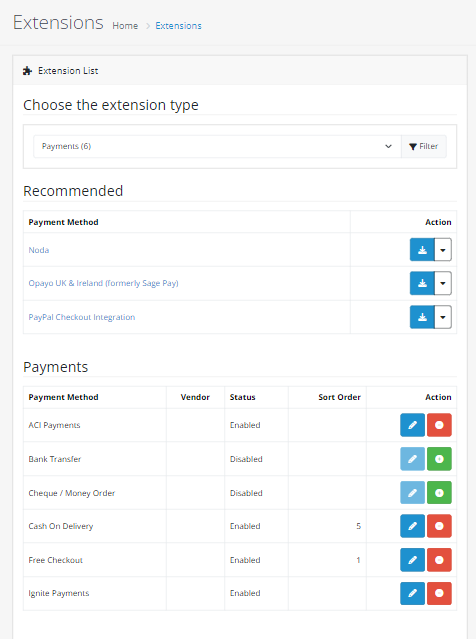Click the Vendor column header

coord(195,397)
